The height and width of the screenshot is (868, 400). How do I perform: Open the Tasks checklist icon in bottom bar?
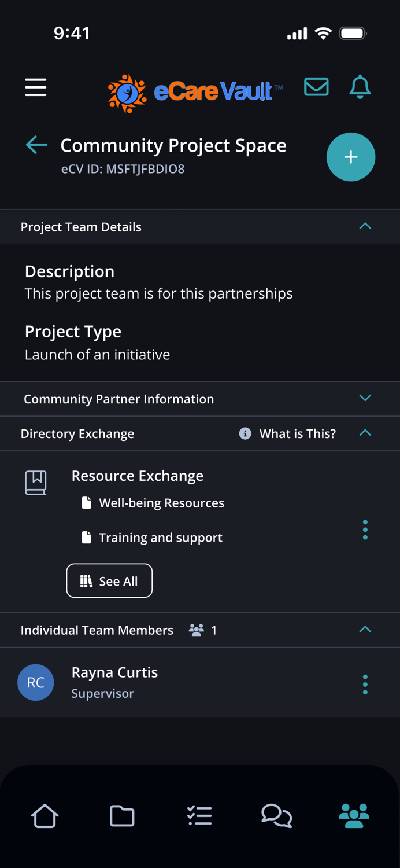[199, 815]
